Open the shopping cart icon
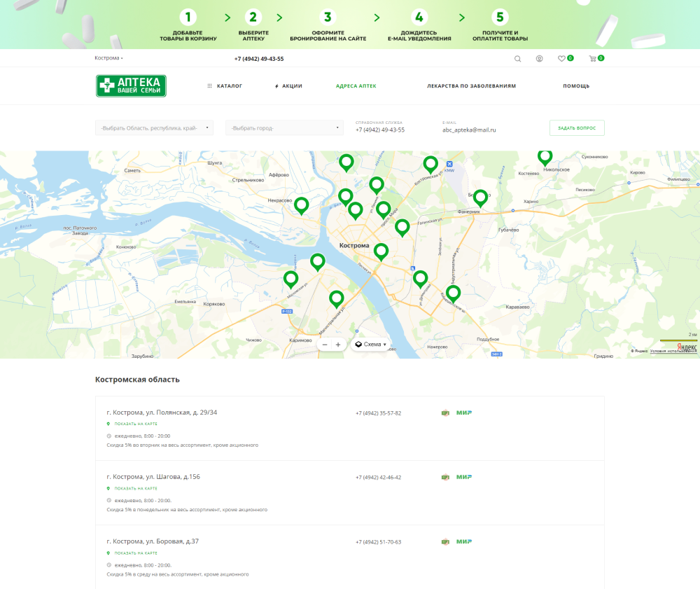Image resolution: width=700 pixels, height=589 pixels. pyautogui.click(x=593, y=59)
